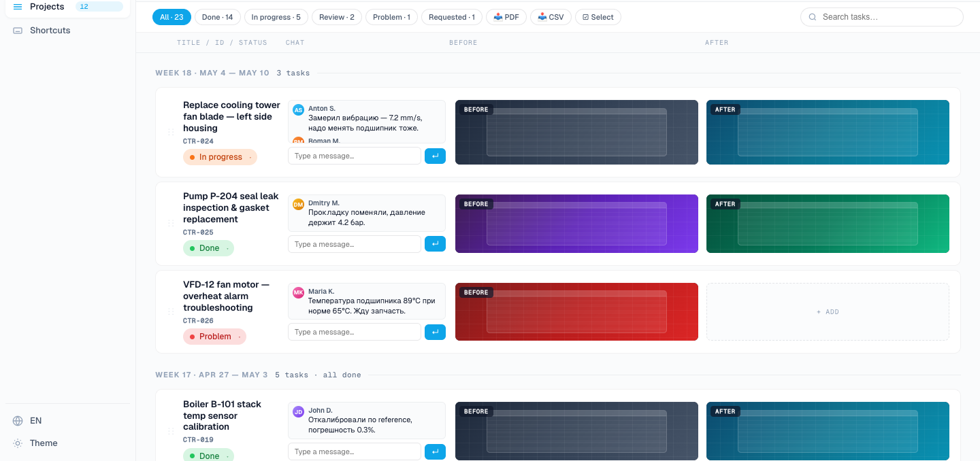Filter by Done · 14

[218, 17]
